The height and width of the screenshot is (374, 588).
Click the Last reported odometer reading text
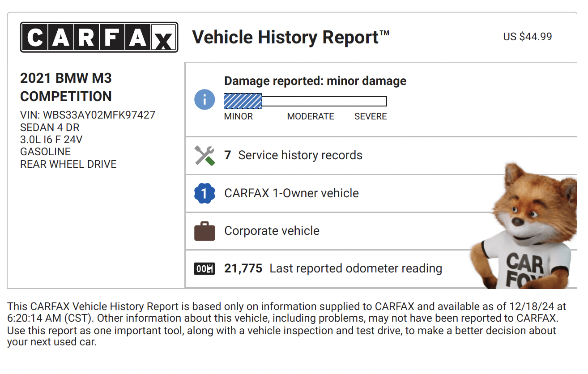356,269
